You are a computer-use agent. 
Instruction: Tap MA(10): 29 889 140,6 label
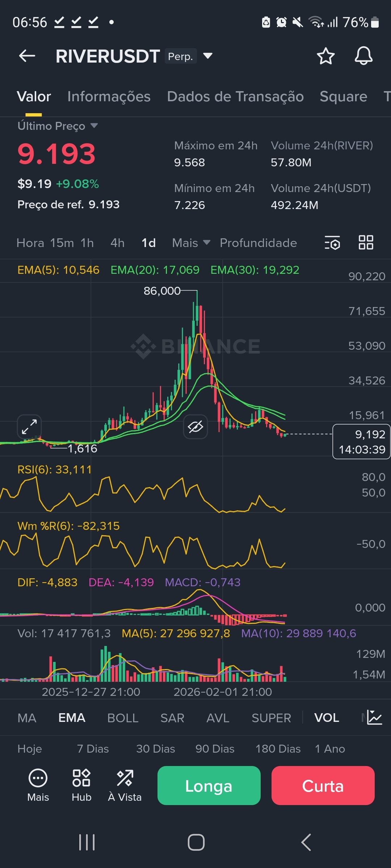click(299, 633)
